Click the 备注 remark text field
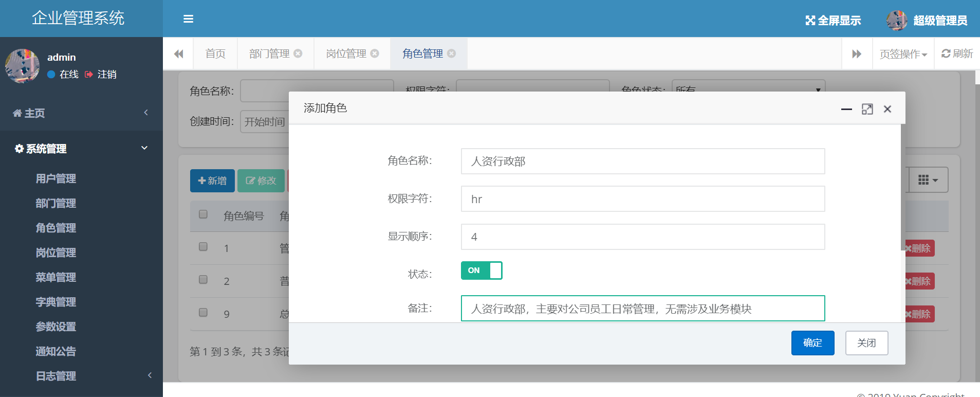The image size is (980, 397). [643, 309]
